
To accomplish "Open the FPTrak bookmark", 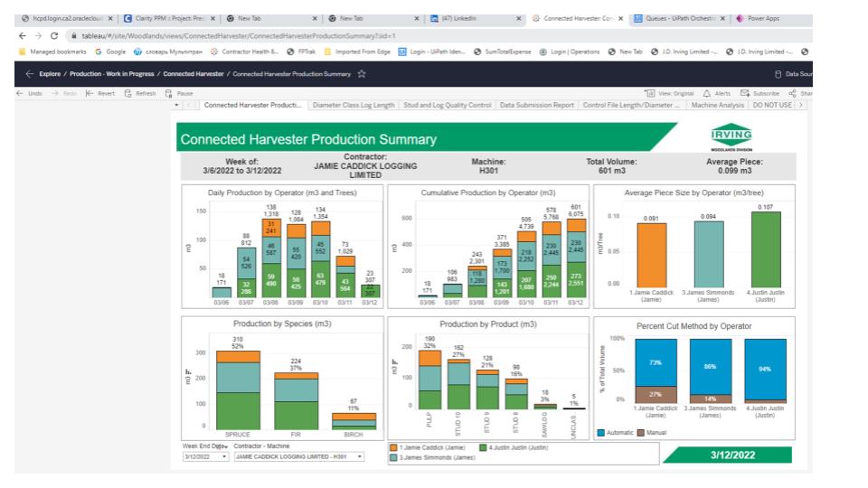I will pyautogui.click(x=301, y=52).
